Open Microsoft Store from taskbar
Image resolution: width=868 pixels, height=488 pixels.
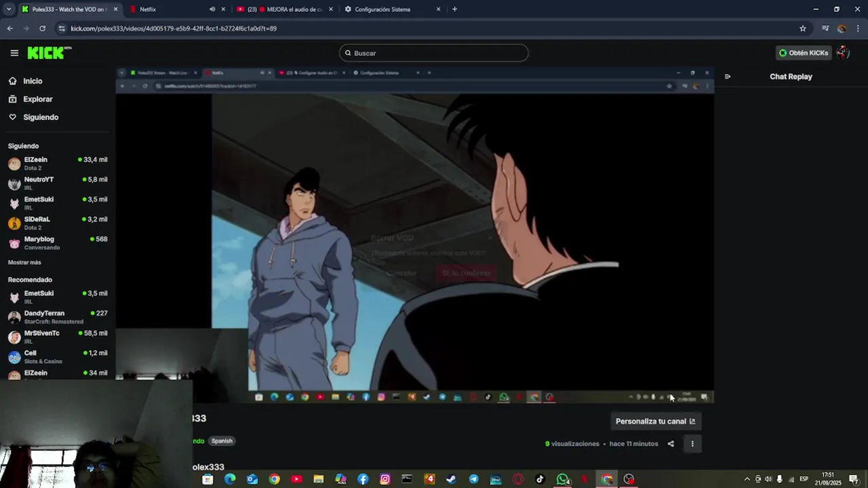pyautogui.click(x=208, y=479)
